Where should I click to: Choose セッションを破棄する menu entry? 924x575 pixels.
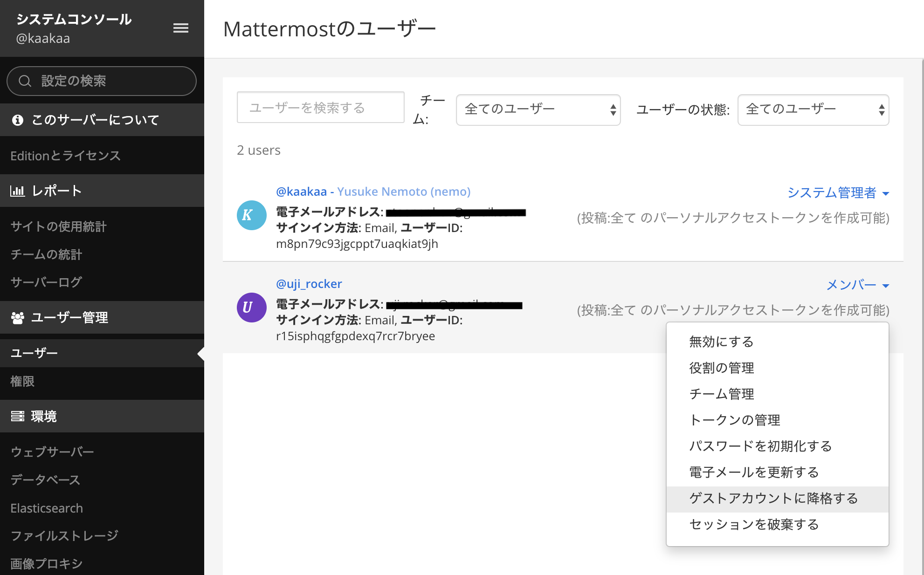click(778, 525)
